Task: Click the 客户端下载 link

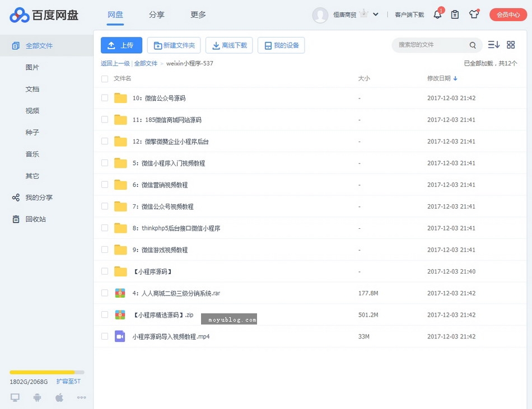Action: [409, 15]
